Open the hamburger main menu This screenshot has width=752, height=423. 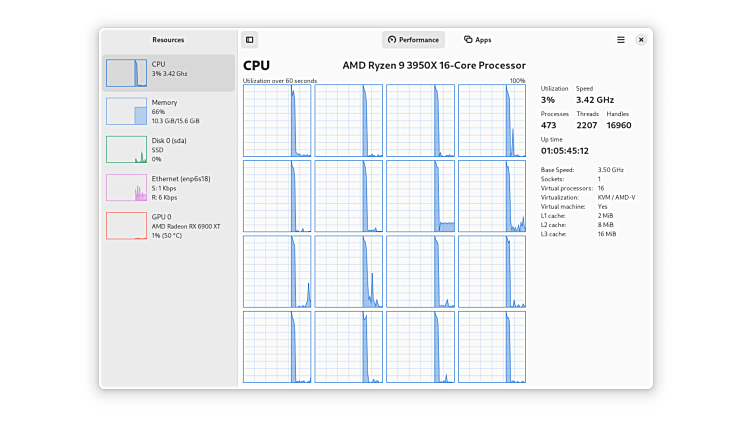click(621, 40)
